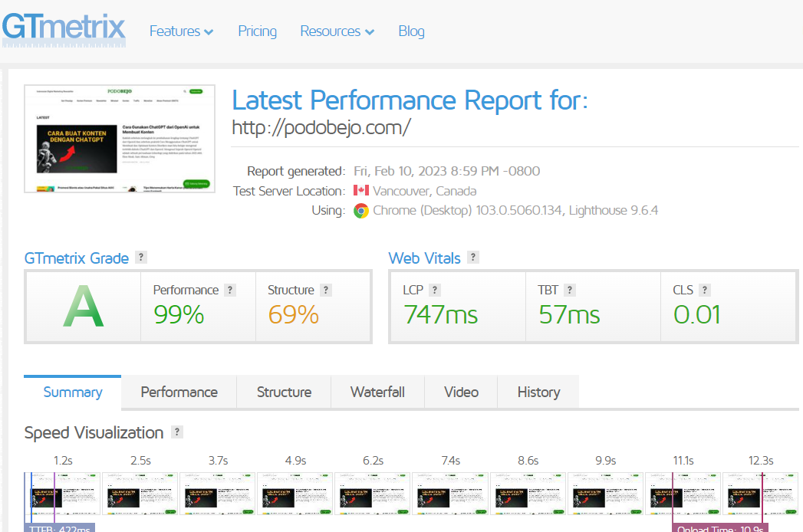Open the Blog link

pyautogui.click(x=411, y=31)
